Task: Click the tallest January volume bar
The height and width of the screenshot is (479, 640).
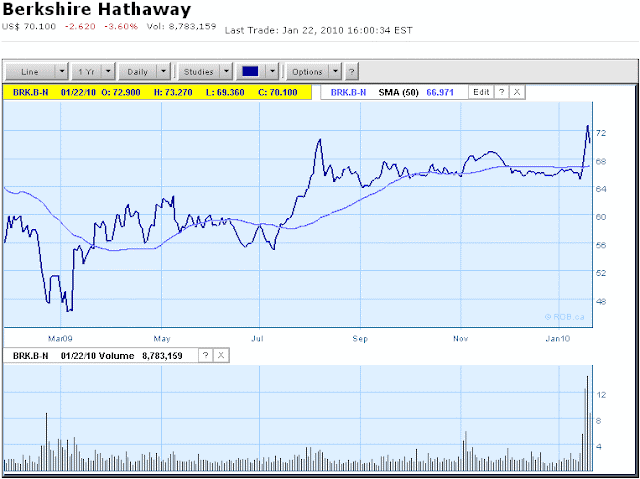Action: pyautogui.click(x=587, y=423)
